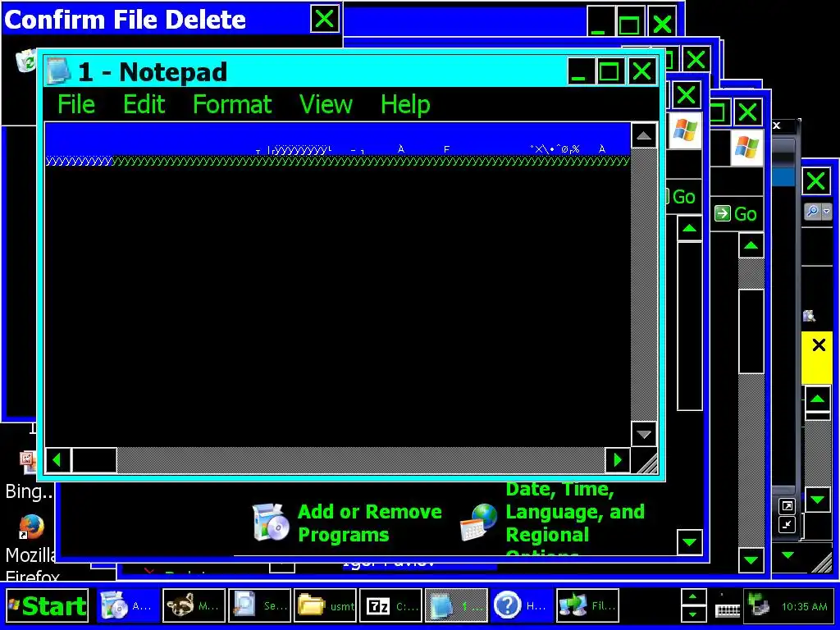This screenshot has width=840, height=630.
Task: Click the scrollbar thumb below arrow Go button
Action: [x=751, y=331]
